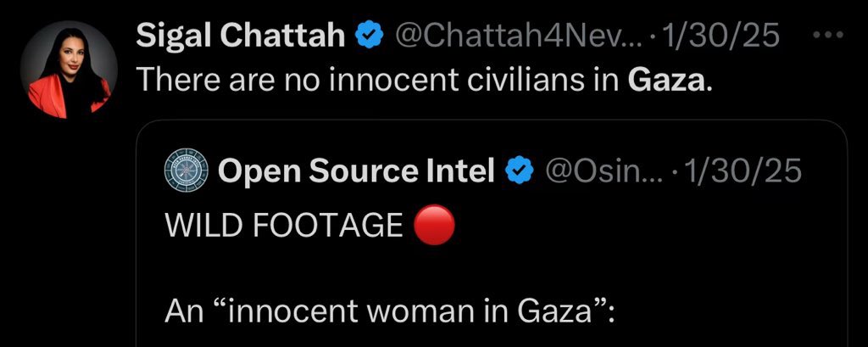
Task: Click the bold word Gaza in tweet
Action: tap(664, 81)
